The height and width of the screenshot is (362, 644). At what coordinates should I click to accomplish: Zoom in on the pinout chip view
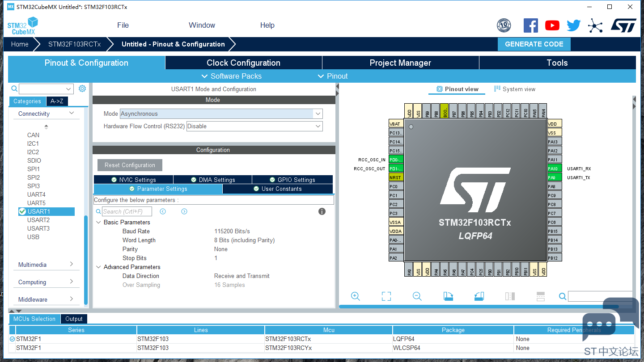coord(356,296)
